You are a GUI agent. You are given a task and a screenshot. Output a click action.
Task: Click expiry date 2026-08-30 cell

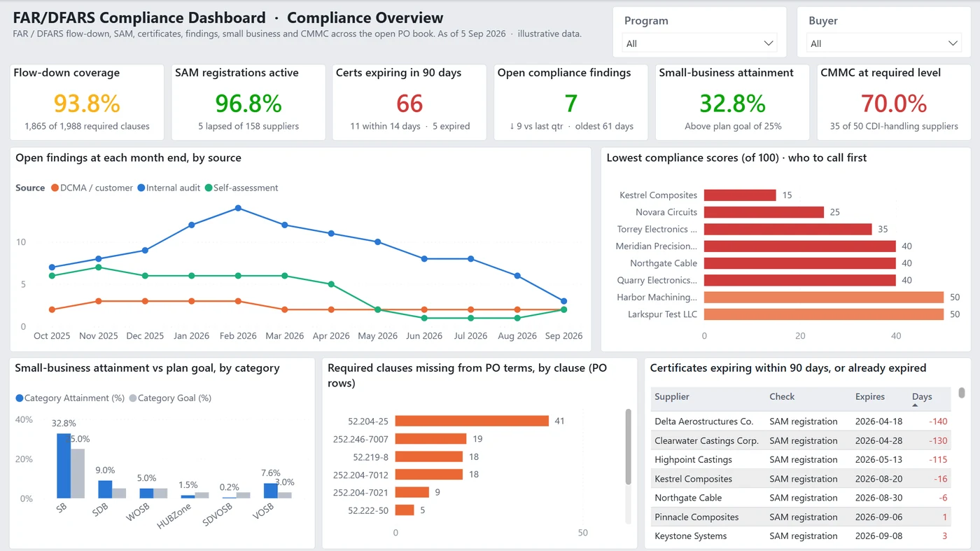coord(878,498)
